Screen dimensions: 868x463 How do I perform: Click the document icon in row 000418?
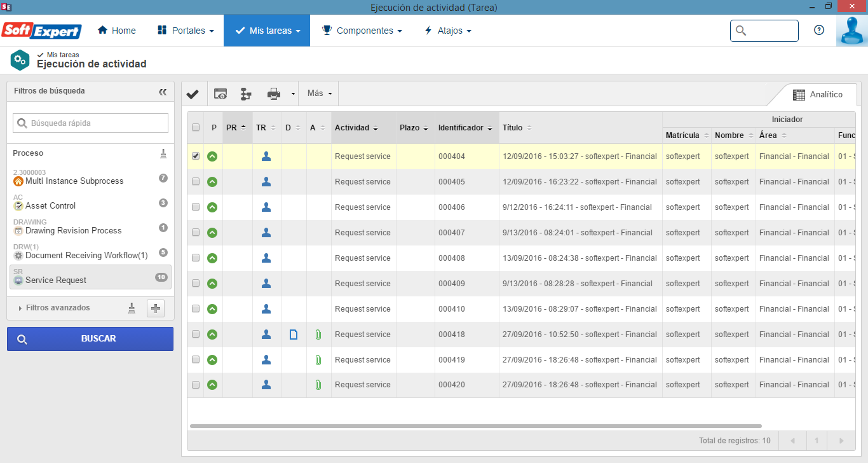[x=294, y=335]
